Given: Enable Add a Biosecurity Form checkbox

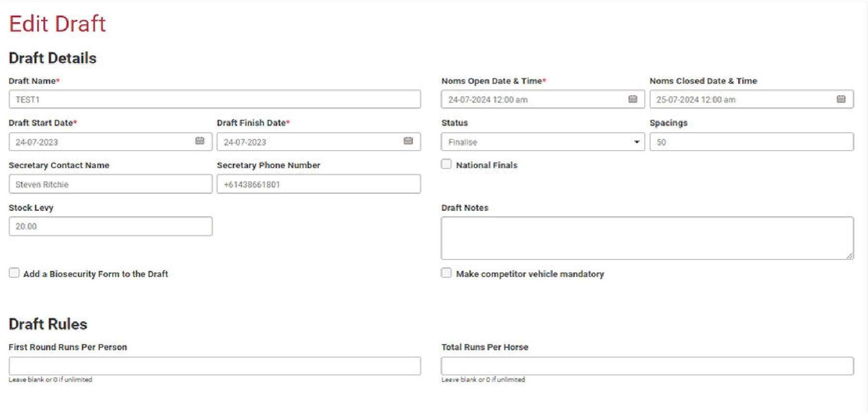Looking at the screenshot, I should click(14, 273).
